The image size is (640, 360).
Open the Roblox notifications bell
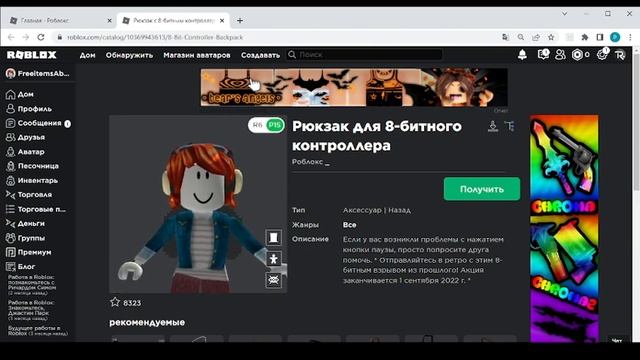tap(522, 55)
